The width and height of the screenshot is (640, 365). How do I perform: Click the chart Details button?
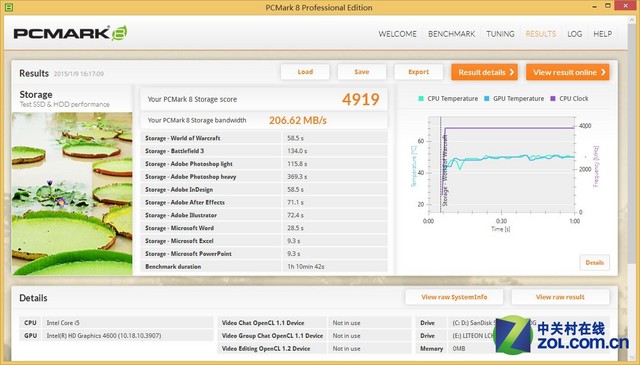pos(594,263)
